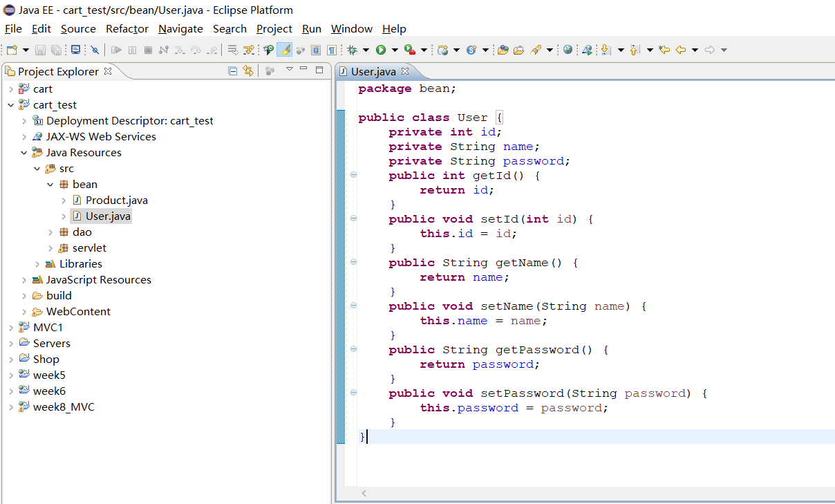Expand the servlet package
835x504 pixels.
[50, 248]
